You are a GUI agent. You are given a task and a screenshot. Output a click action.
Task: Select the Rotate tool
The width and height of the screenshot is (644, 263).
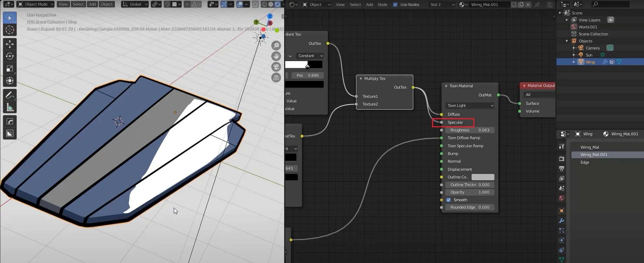click(10, 56)
